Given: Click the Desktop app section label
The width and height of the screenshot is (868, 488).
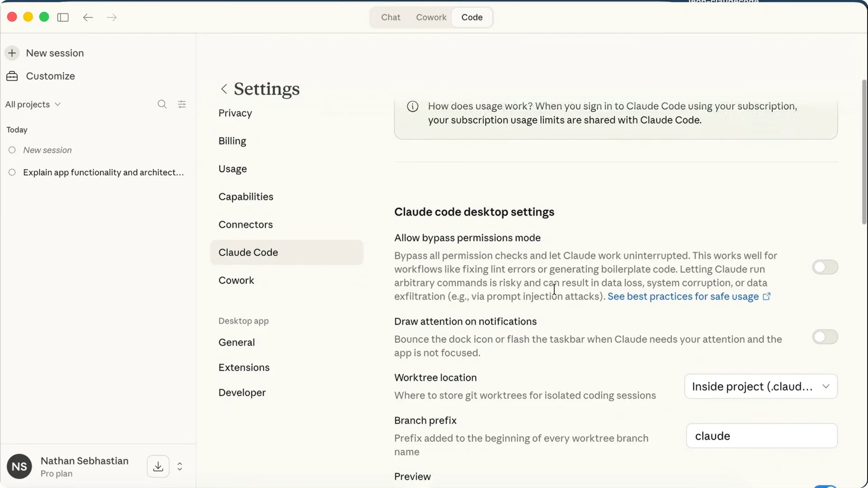Looking at the screenshot, I should click(243, 321).
